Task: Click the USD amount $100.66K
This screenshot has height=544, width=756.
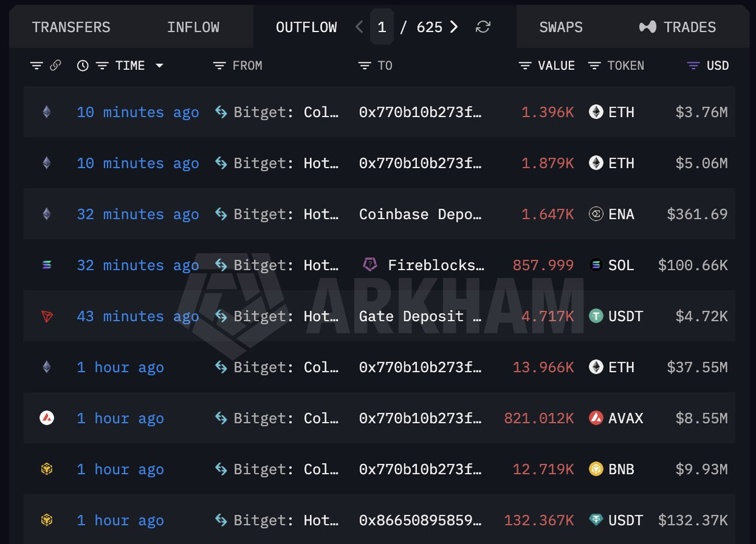Action: tap(693, 265)
